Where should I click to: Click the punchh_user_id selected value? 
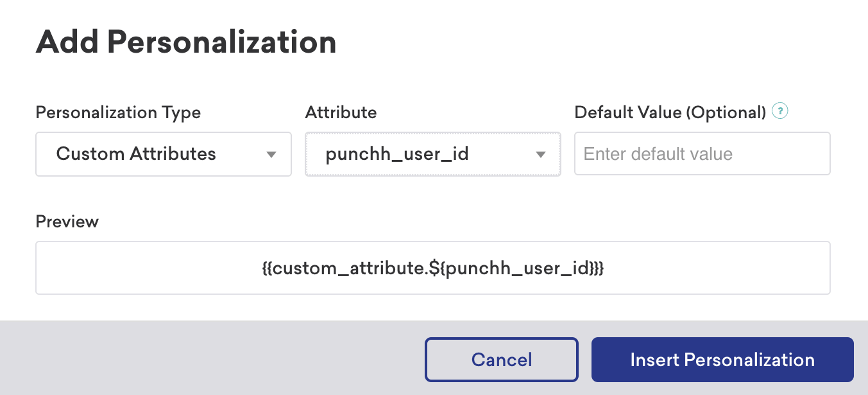click(397, 154)
